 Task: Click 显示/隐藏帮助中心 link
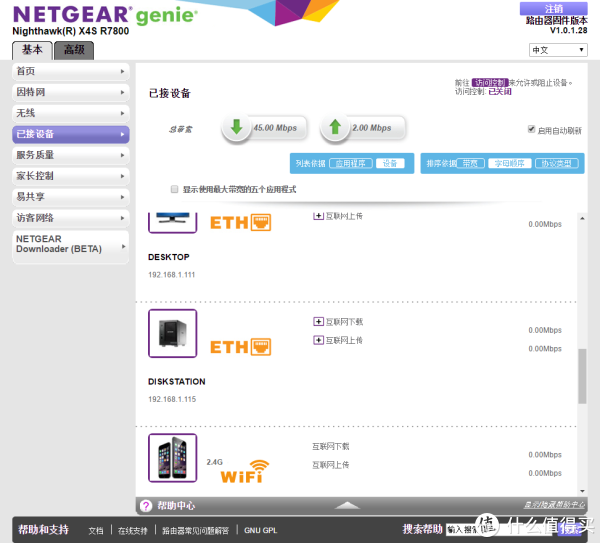pos(554,505)
